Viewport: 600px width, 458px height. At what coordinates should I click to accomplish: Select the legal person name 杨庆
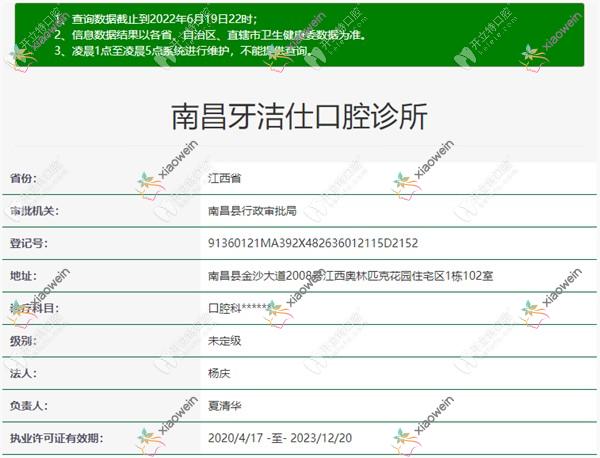(x=219, y=373)
